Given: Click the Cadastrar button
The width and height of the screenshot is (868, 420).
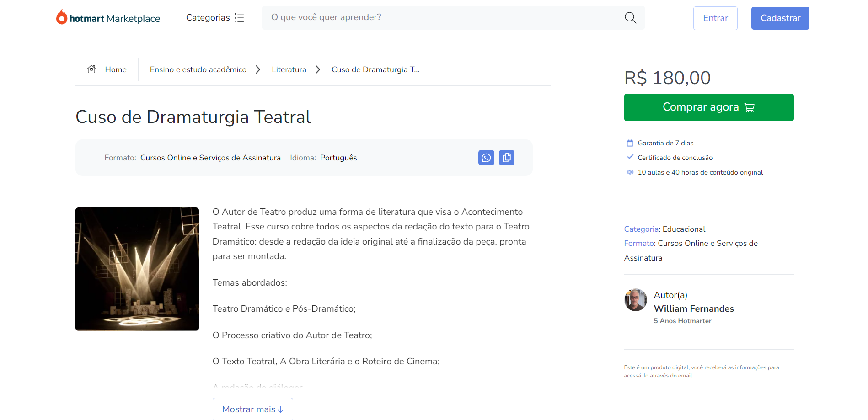Looking at the screenshot, I should 780,18.
